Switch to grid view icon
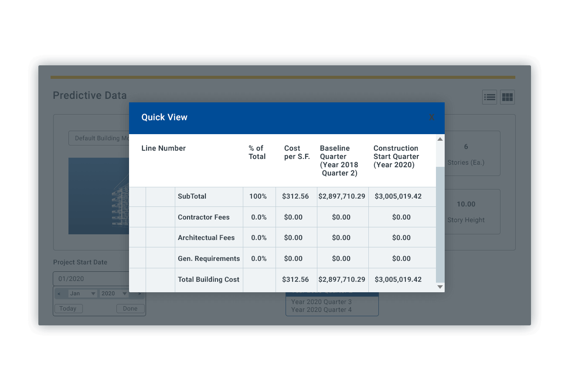This screenshot has height=392, width=565. click(x=507, y=97)
